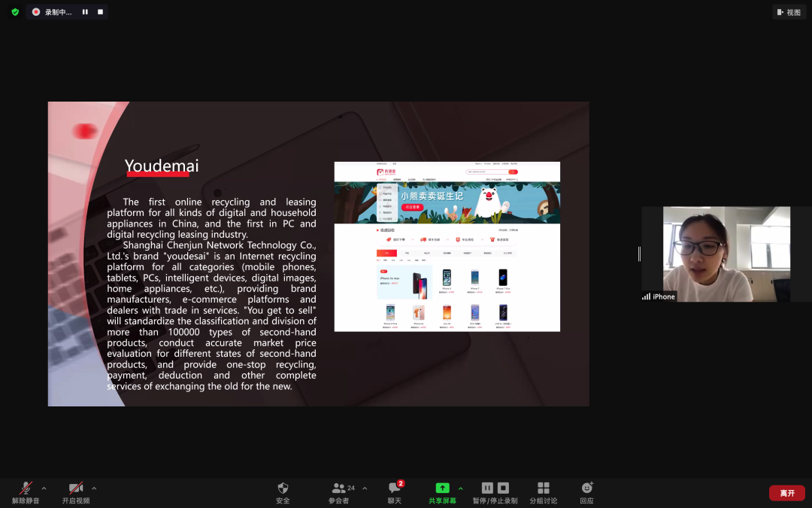The image size is (812, 508).
Task: Turn on the camera with 开启视频
Action: pos(76,492)
